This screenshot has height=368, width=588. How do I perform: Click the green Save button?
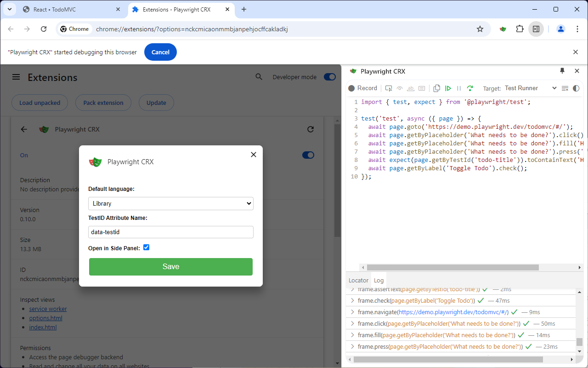click(170, 267)
